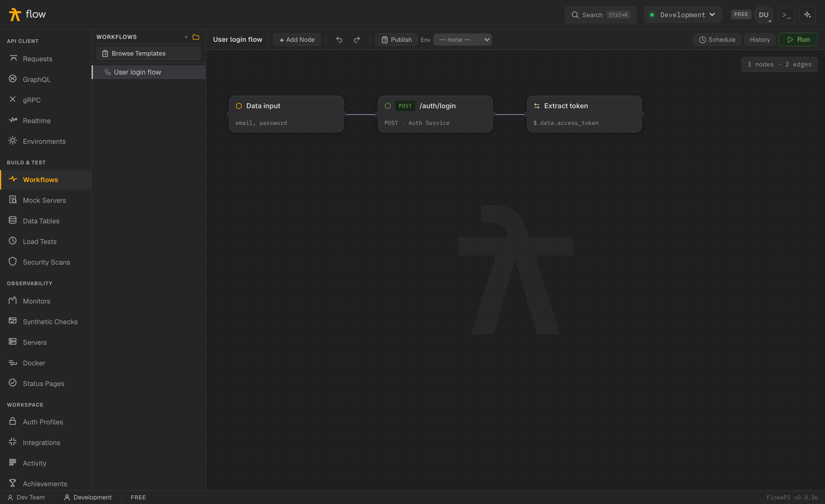Click the Security Scans shield icon
Image resolution: width=825 pixels, height=504 pixels.
pos(13,261)
